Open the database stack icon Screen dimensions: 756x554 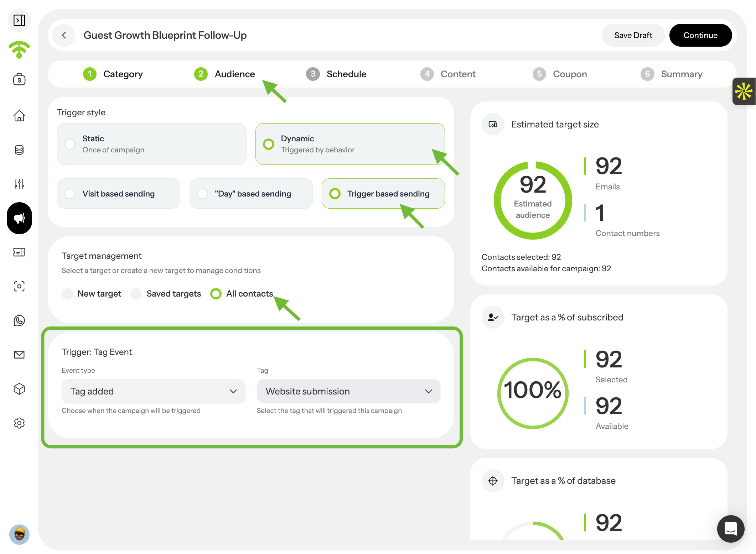tap(19, 150)
